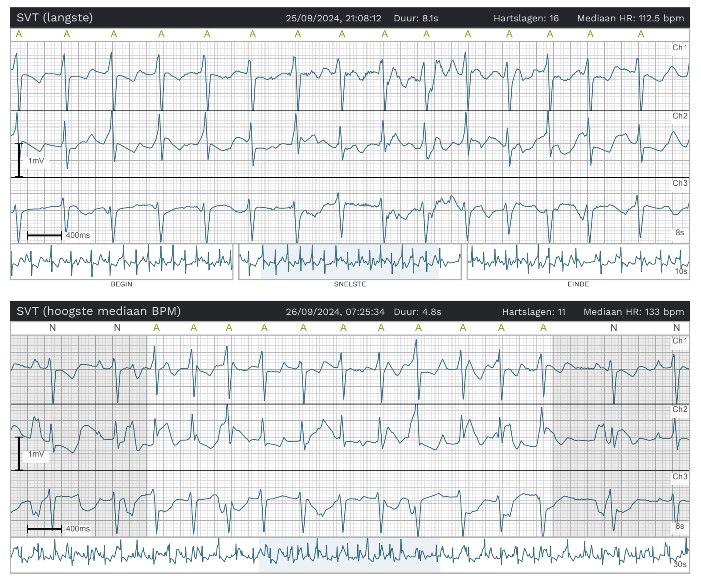701x588 pixels.
Task: Click 'Mediaan HR: 112.5 bpm' header value
Action: point(631,18)
